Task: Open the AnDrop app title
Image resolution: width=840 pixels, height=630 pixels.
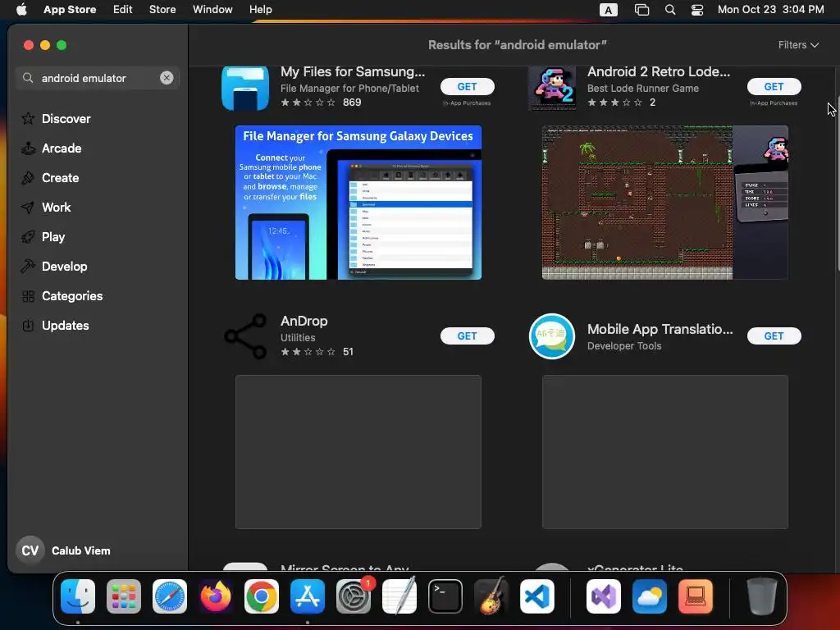Action: pos(304,321)
